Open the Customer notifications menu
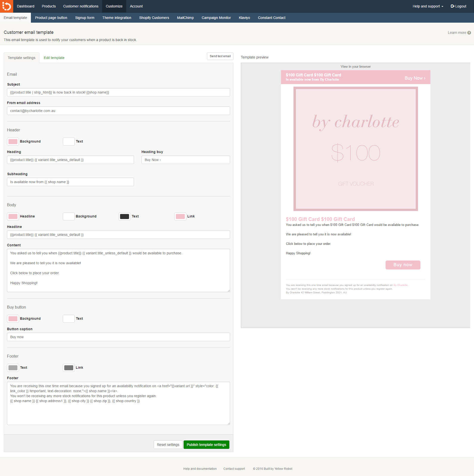Screen dimensions: 474x476 pos(81,6)
